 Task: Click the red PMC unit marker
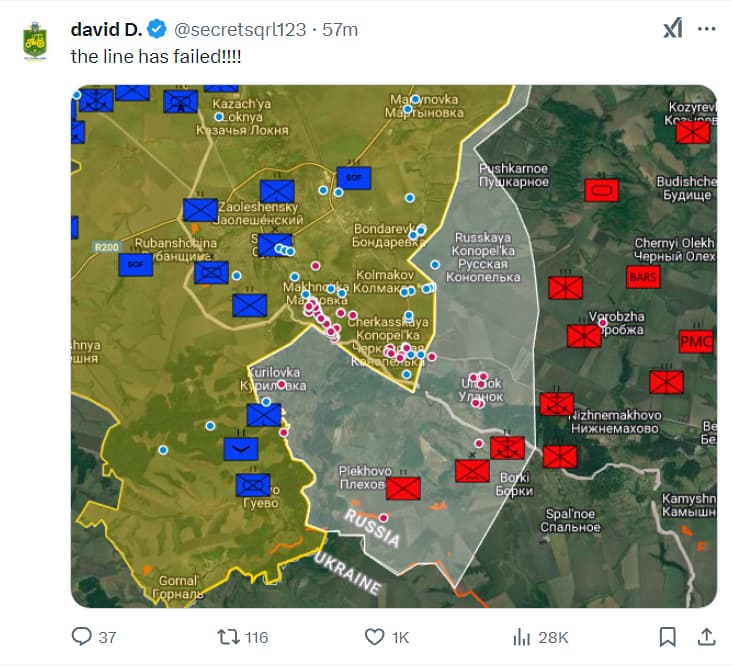[x=696, y=342]
